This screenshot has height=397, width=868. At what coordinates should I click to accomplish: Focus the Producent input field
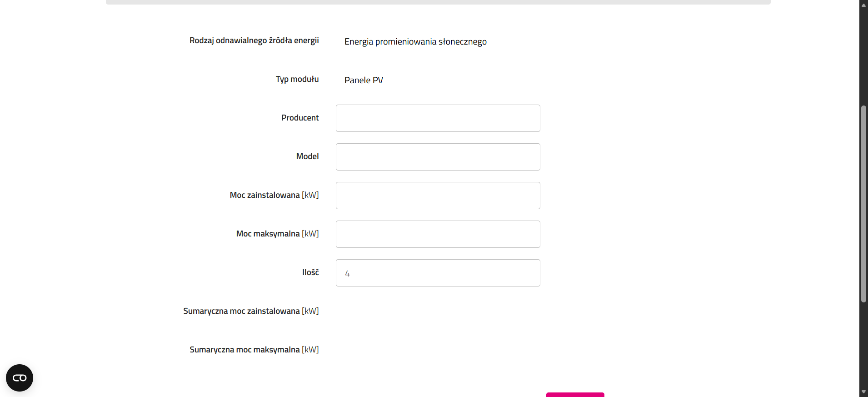(438, 118)
